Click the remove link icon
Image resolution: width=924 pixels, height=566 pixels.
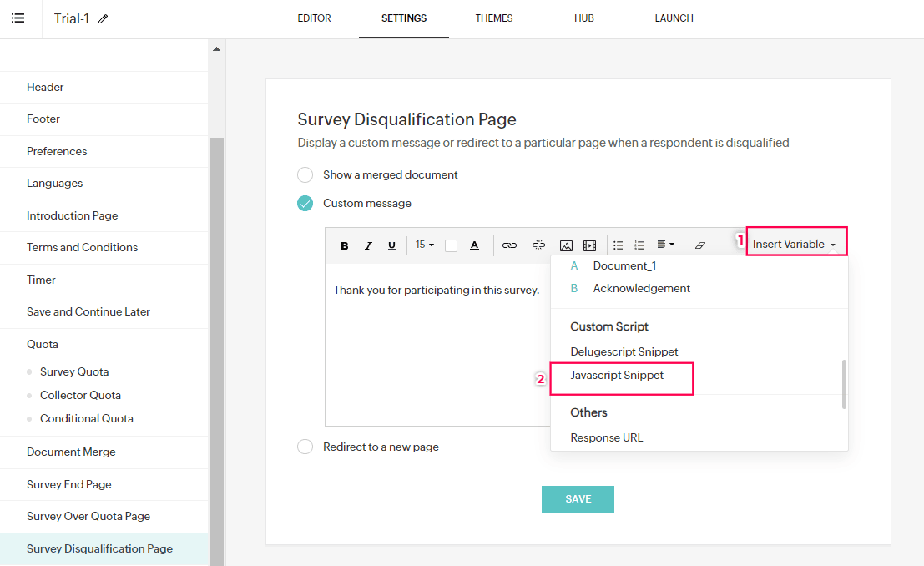(538, 245)
